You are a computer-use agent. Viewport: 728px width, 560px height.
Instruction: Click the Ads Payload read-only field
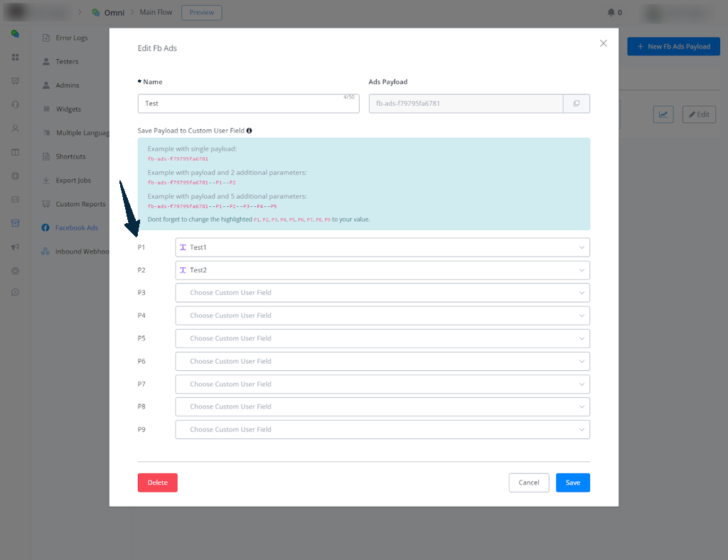coord(466,104)
